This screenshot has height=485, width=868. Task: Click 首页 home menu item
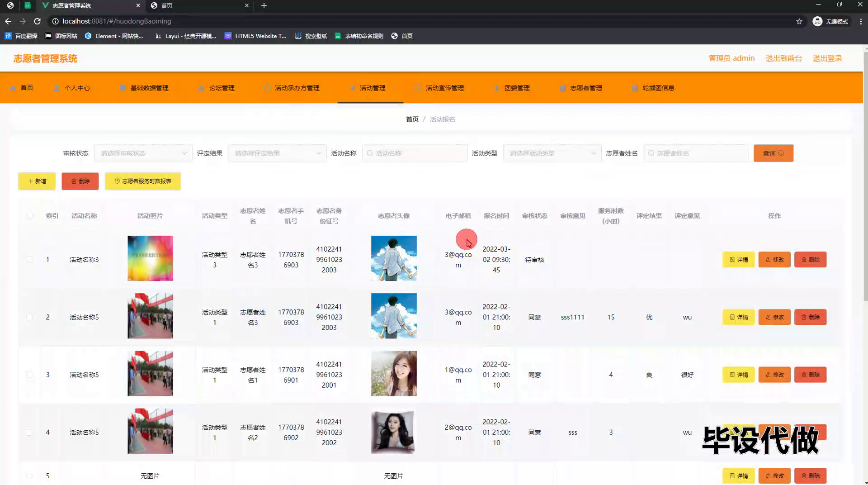coord(21,88)
